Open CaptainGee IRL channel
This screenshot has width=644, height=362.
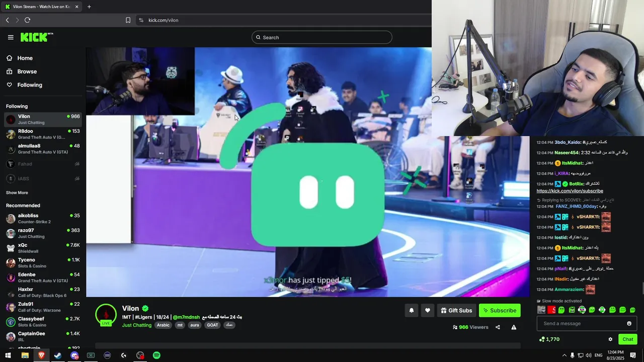(x=43, y=336)
